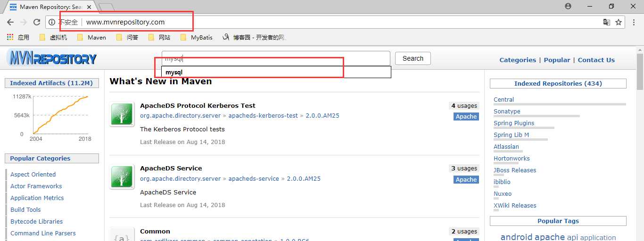
Task: Open the Actor Frameworks category
Action: (x=36, y=186)
